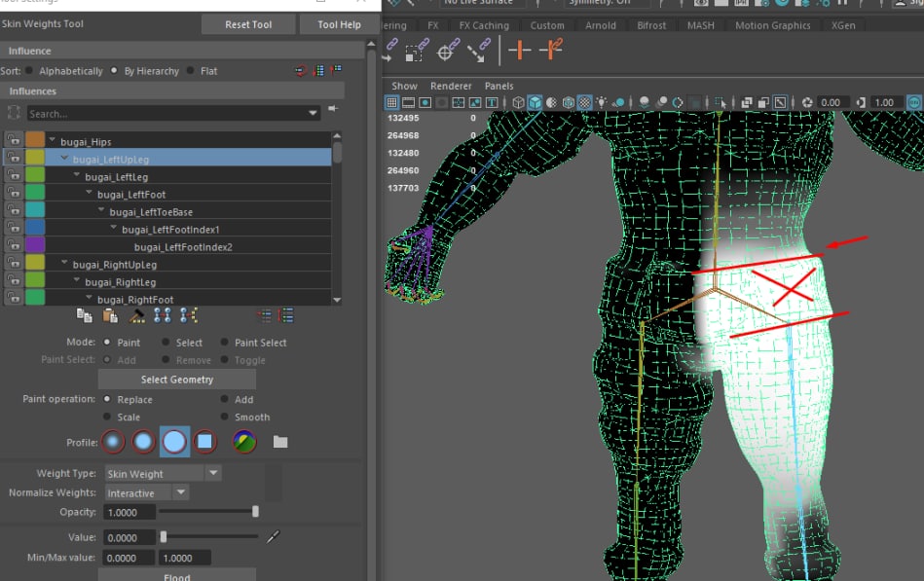Viewport: 924px width, 581px height.
Task: Click the Tool Help button
Action: [339, 24]
